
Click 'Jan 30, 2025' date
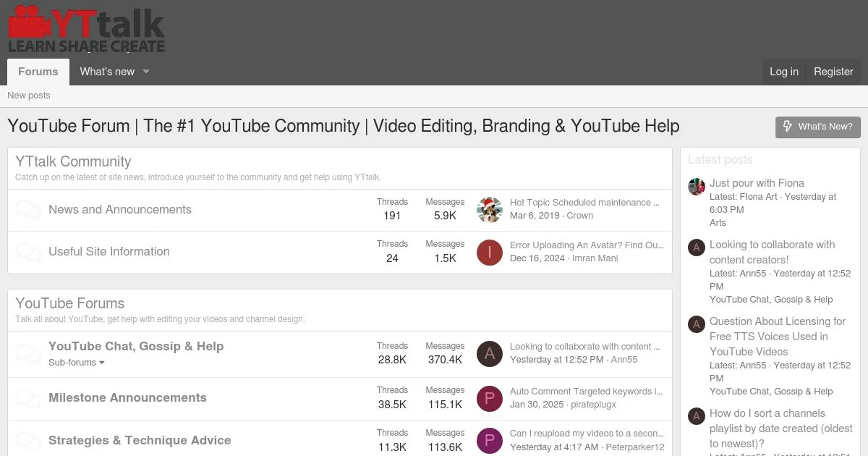[x=537, y=405]
